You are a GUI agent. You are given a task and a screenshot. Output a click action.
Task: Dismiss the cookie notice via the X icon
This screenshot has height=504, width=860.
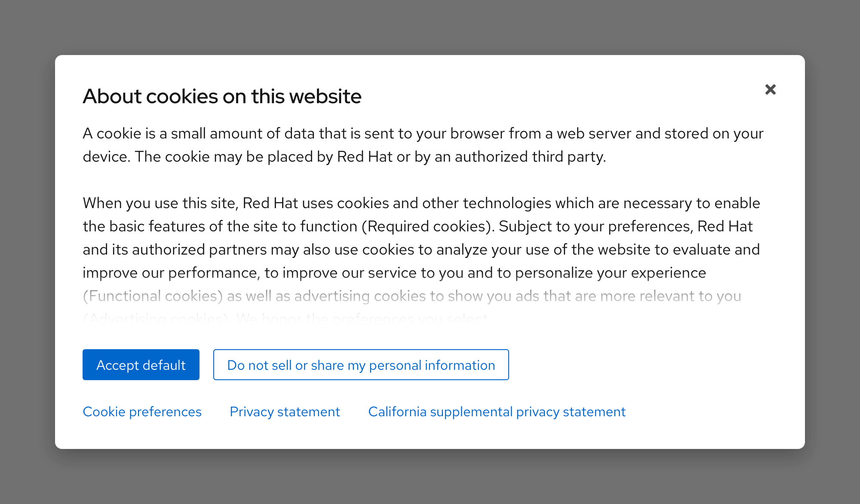pyautogui.click(x=770, y=89)
